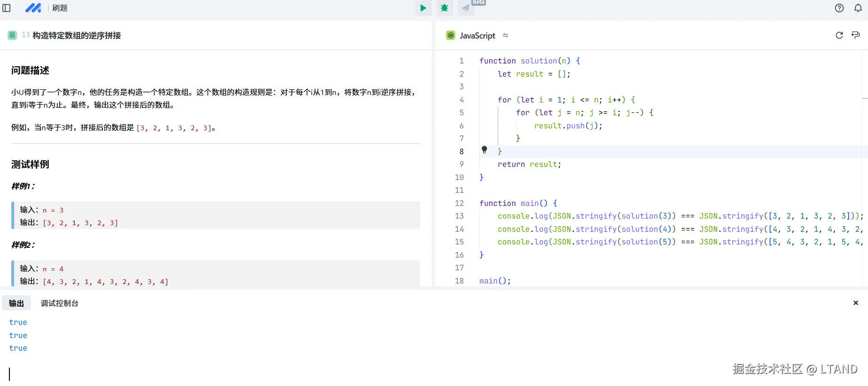Start debugging with the bug icon
The height and width of the screenshot is (386, 868).
445,8
